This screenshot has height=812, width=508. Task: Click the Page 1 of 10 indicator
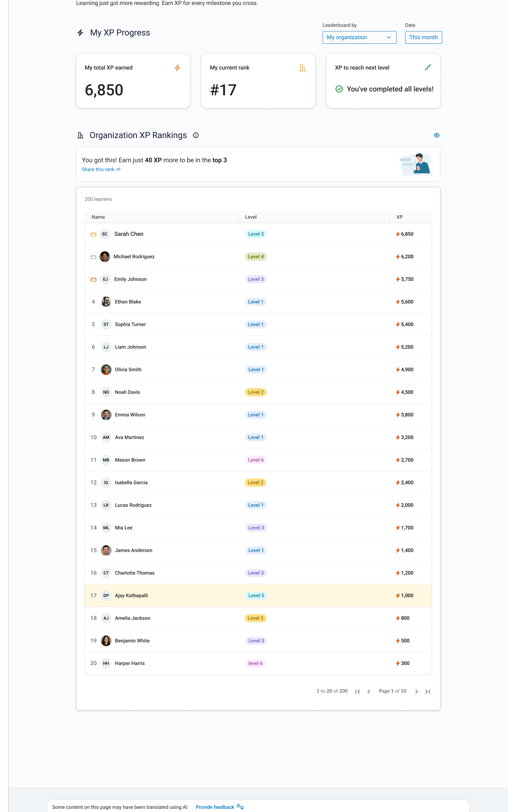[x=393, y=691]
